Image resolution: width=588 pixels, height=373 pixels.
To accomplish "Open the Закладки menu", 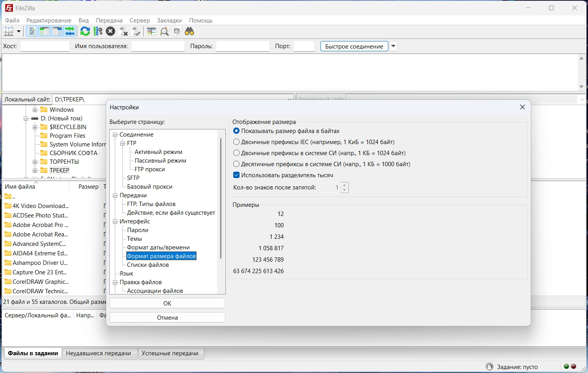I will (169, 21).
